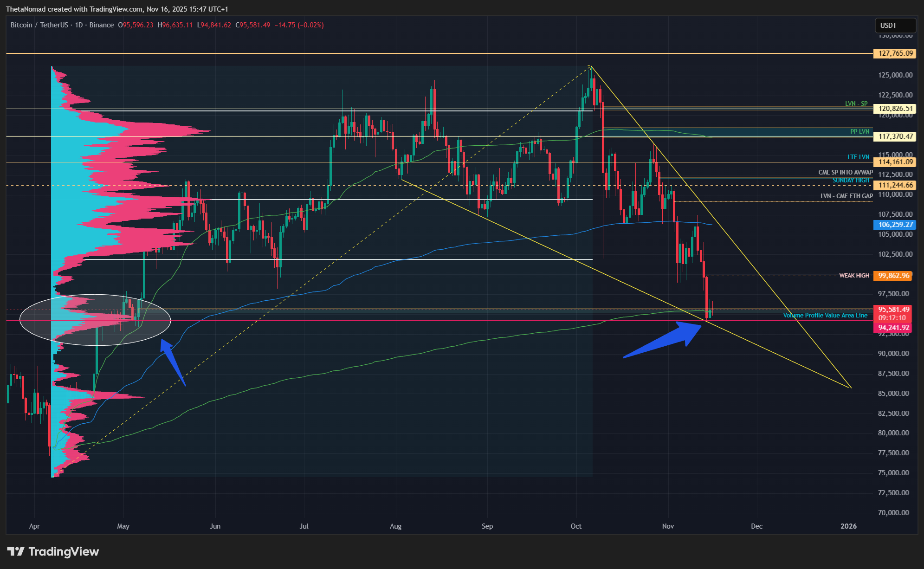Select the pink 94,241.92 price label
This screenshot has height=569, width=924.
pos(893,328)
